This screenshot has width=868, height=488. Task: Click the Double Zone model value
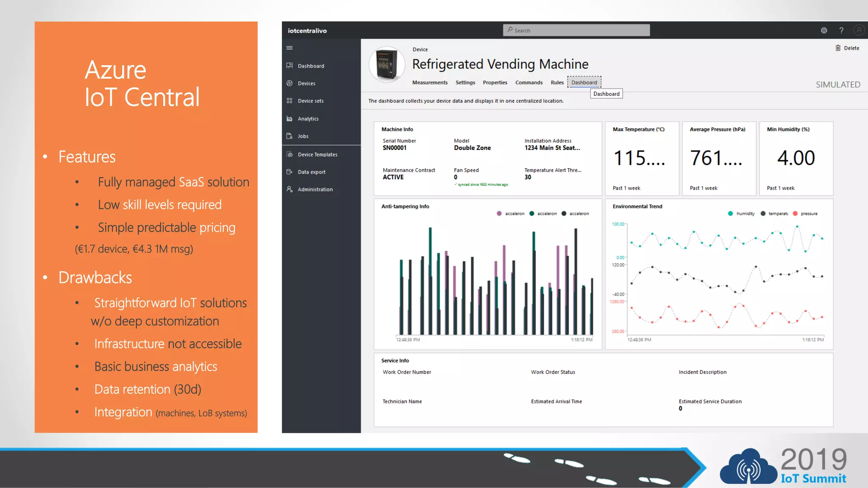click(x=472, y=148)
